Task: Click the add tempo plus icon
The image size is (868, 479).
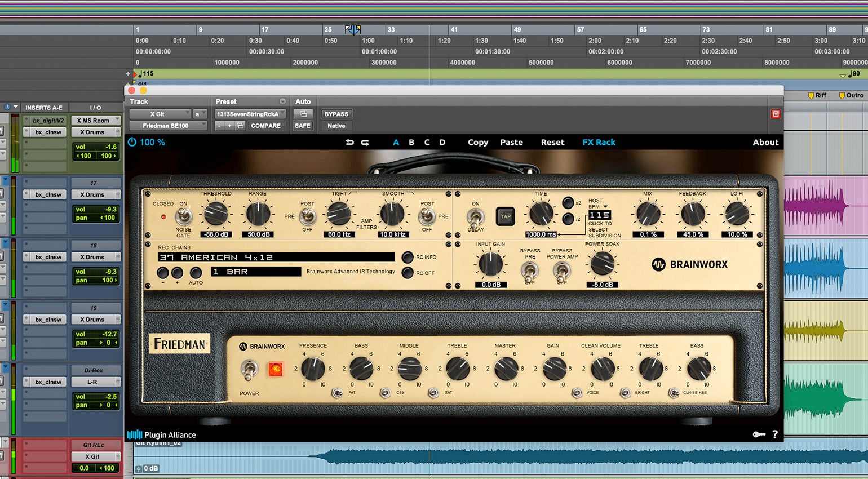Action: click(x=128, y=73)
